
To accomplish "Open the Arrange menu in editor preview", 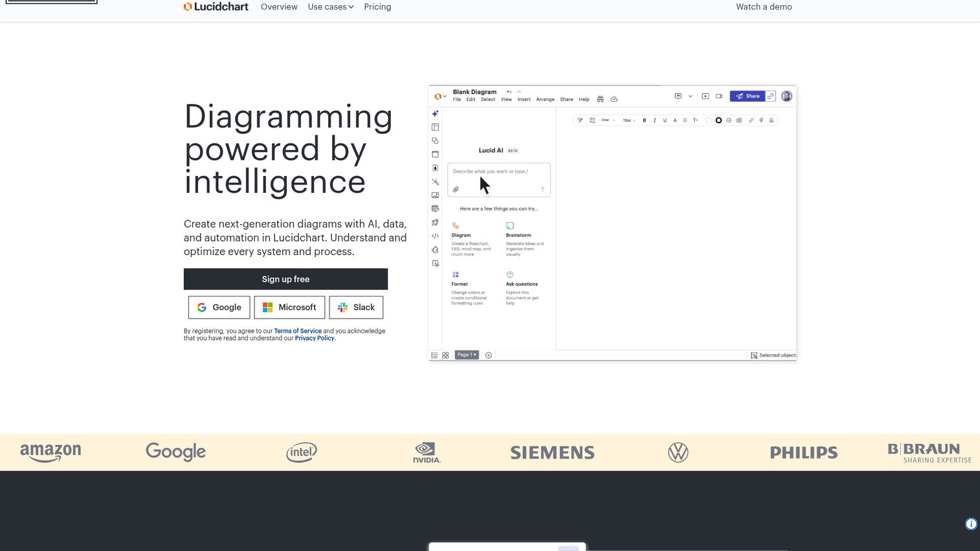I will click(x=545, y=100).
